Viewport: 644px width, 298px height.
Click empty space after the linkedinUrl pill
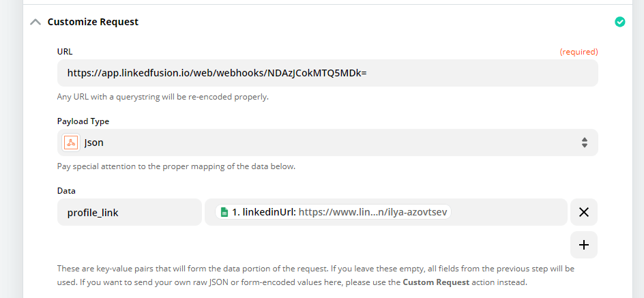coord(510,212)
